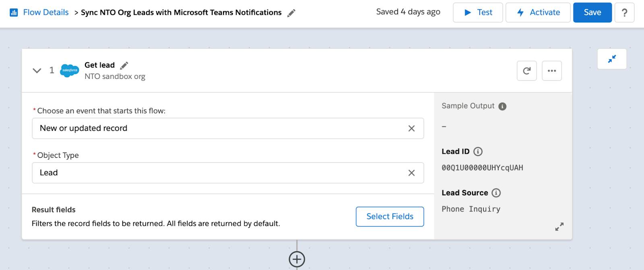Refresh the step sample output

tap(527, 71)
